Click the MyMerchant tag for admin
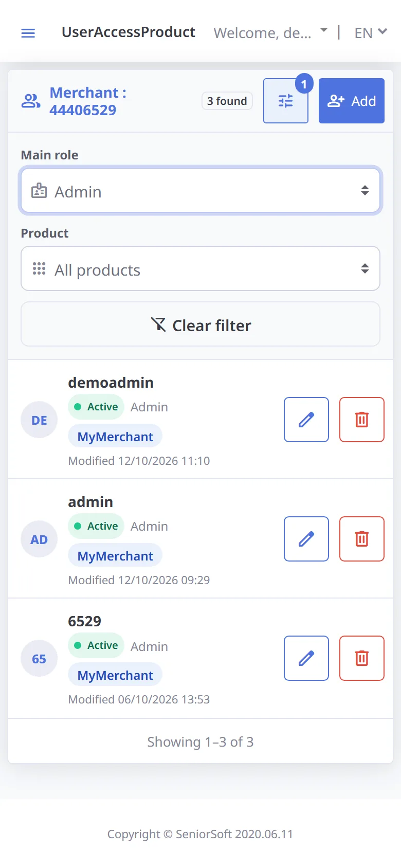 click(115, 556)
